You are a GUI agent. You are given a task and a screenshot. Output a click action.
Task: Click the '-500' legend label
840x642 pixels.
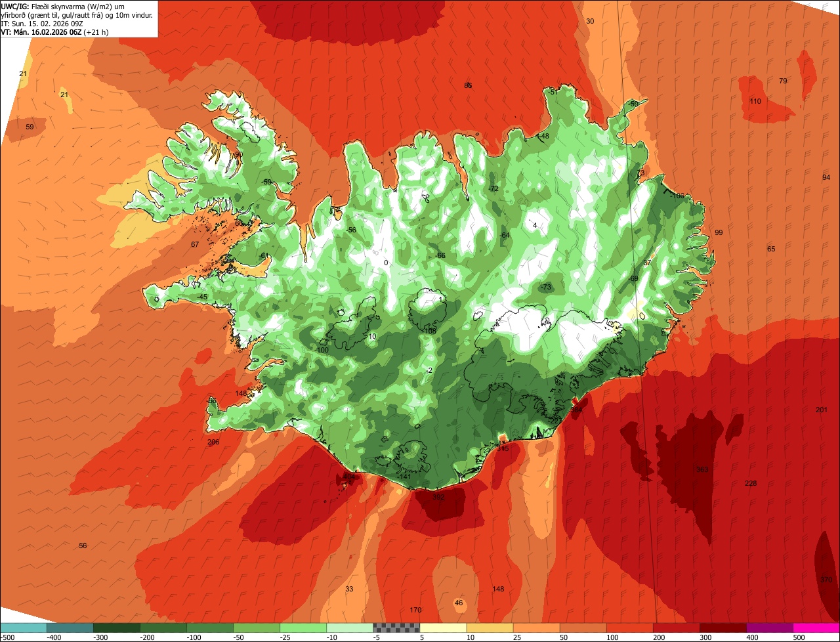[x=8, y=637]
